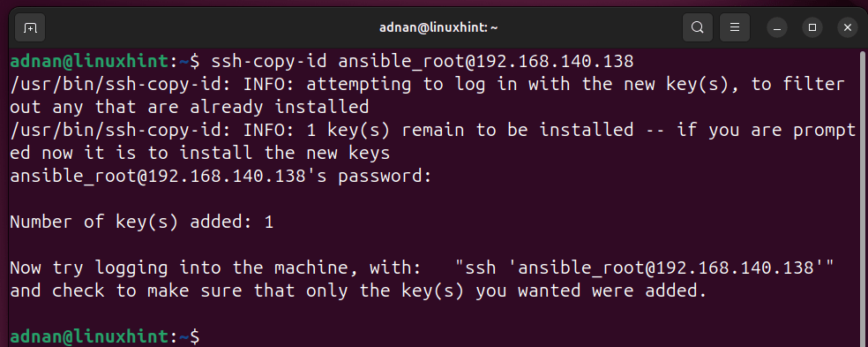Image resolution: width=868 pixels, height=347 pixels.
Task: Click the empty prompt on the last line
Action: pyautogui.click(x=105, y=336)
